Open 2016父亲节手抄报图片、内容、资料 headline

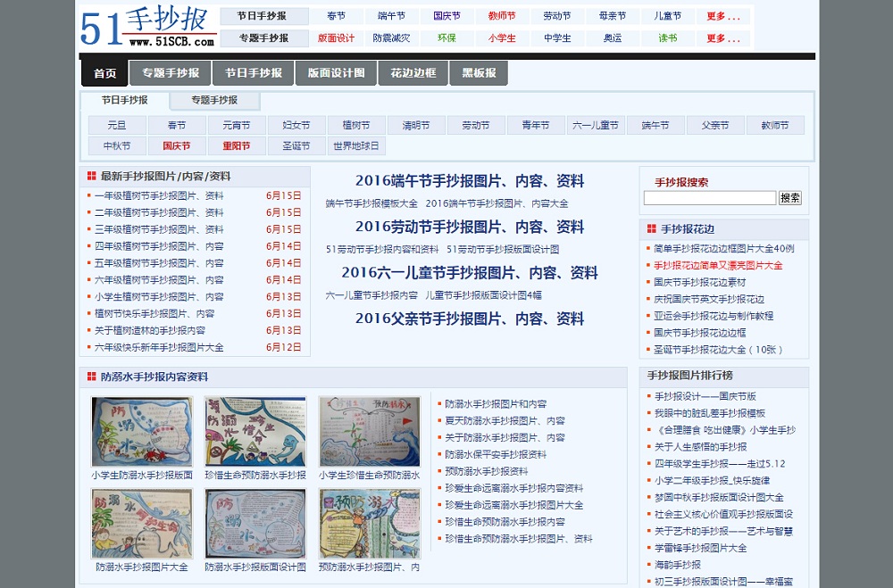coord(470,319)
